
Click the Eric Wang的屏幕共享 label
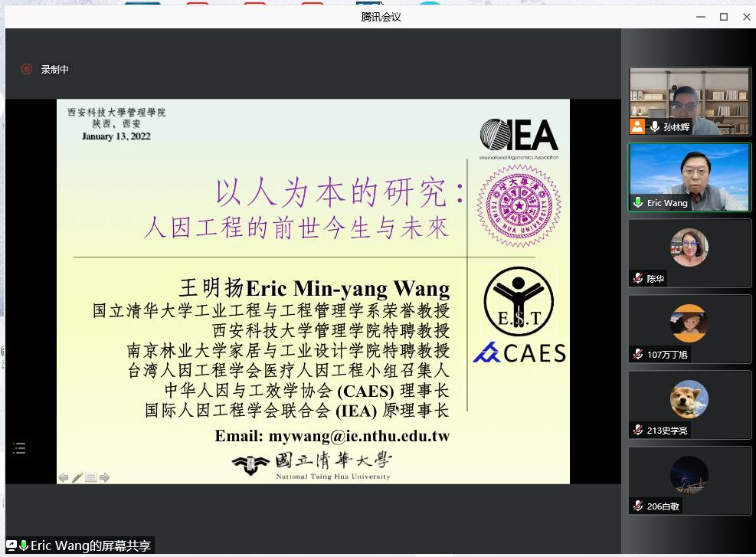[90, 546]
